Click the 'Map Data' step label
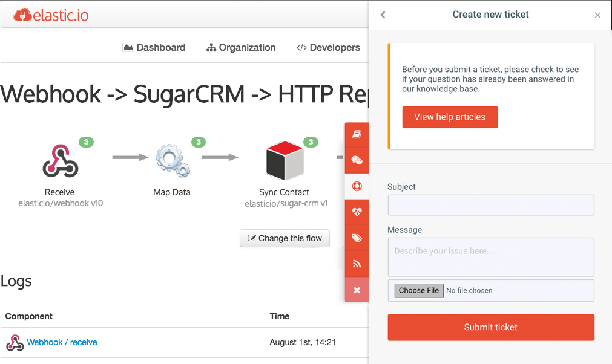 (x=172, y=192)
